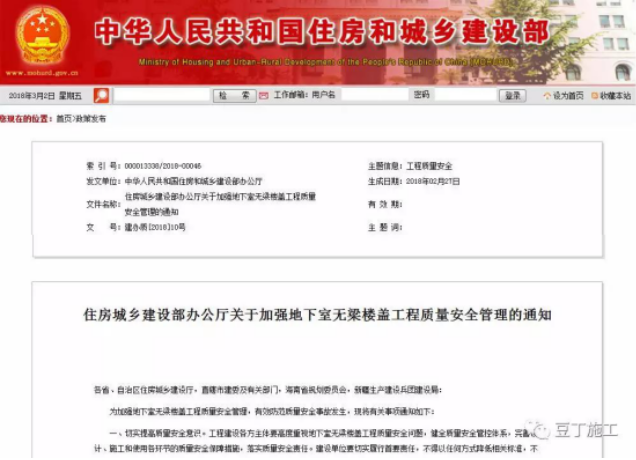Image resolution: width=636 pixels, height=460 pixels.
Task: Click the paragraph starting 一、切实提高质量安全意识
Action: pyautogui.click(x=316, y=441)
